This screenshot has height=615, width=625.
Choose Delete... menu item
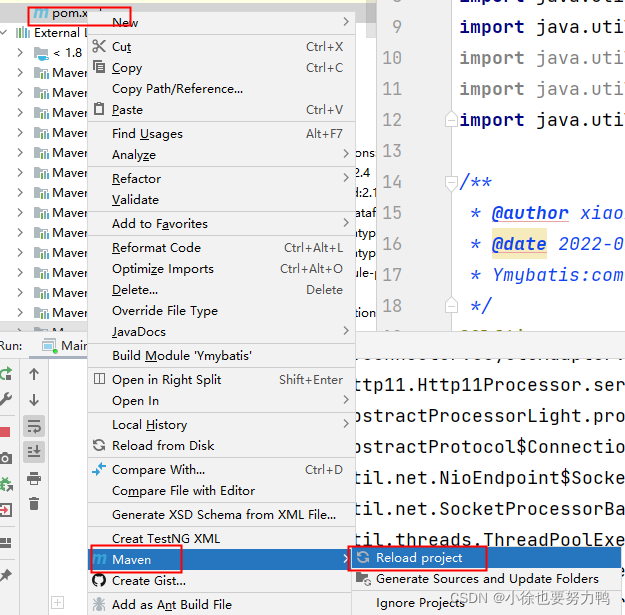[x=221, y=289]
